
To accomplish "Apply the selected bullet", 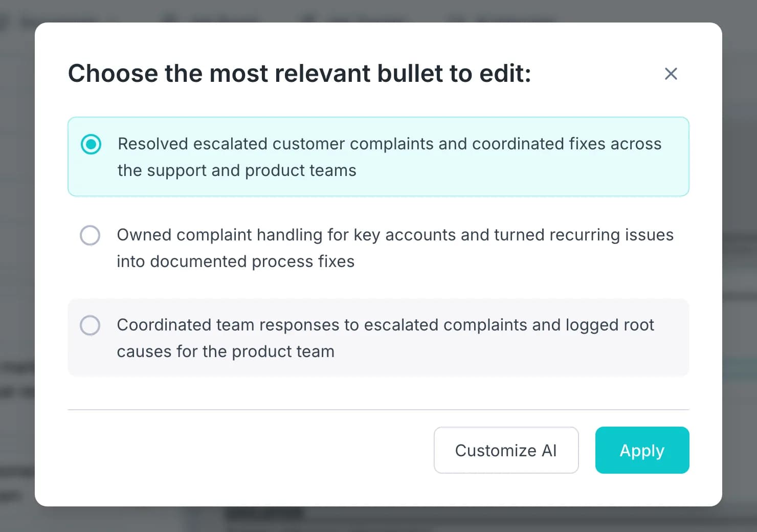I will tap(642, 450).
